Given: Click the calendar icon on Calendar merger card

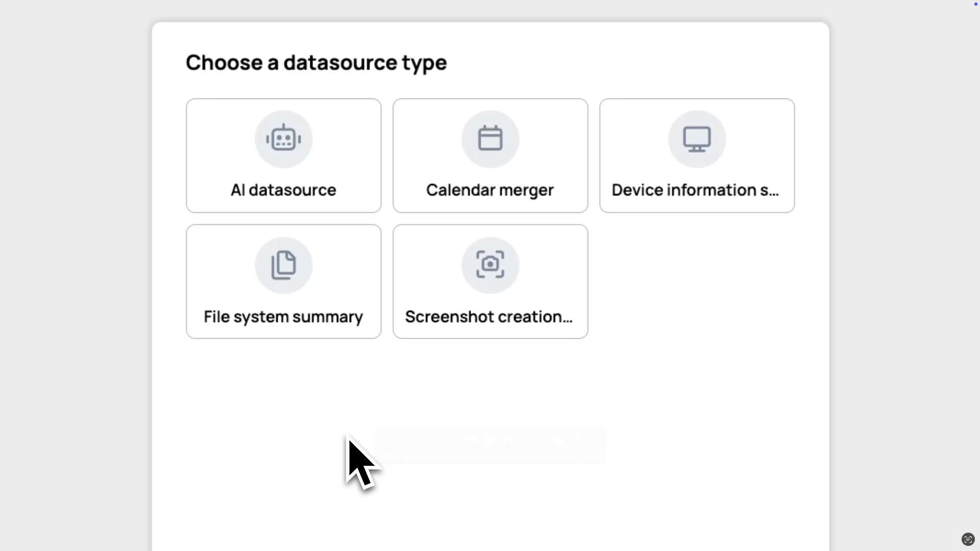Looking at the screenshot, I should 490,138.
